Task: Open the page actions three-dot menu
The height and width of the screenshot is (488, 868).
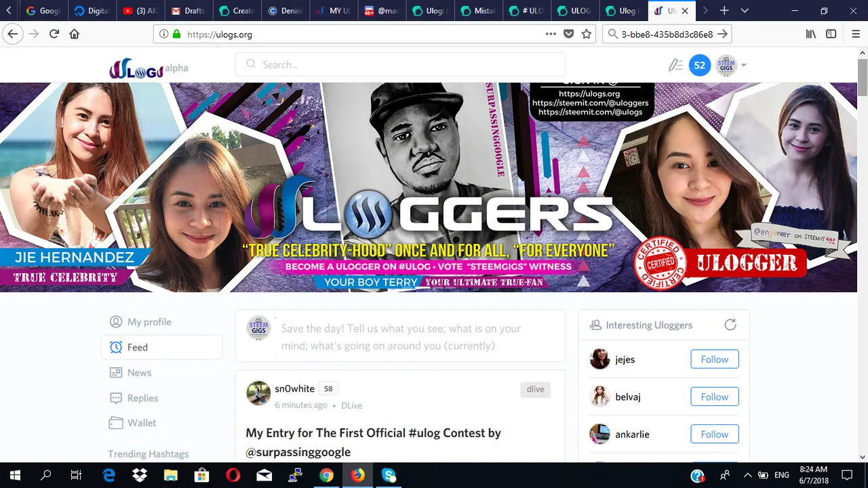Action: [551, 34]
